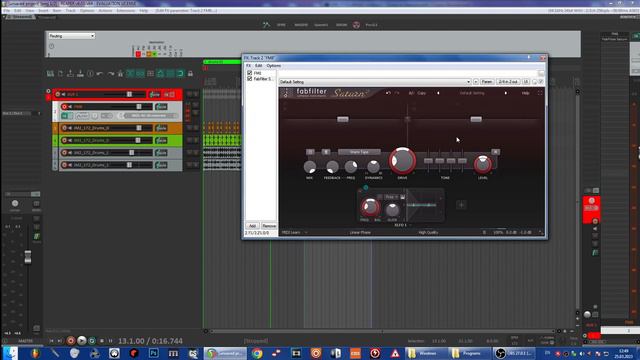Remove the Saturn band with X button
The height and width of the screenshot is (360, 640).
coord(496,152)
